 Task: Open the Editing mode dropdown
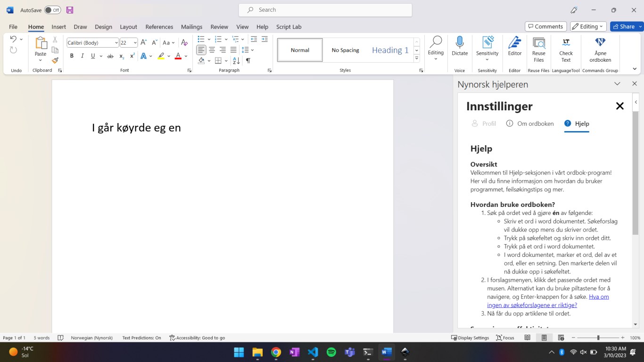click(588, 26)
